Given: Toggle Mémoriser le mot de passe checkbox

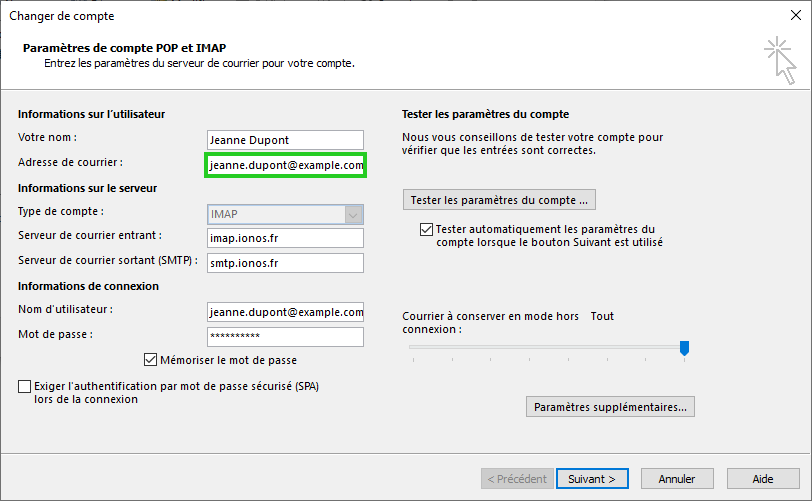Looking at the screenshot, I should [x=150, y=360].
